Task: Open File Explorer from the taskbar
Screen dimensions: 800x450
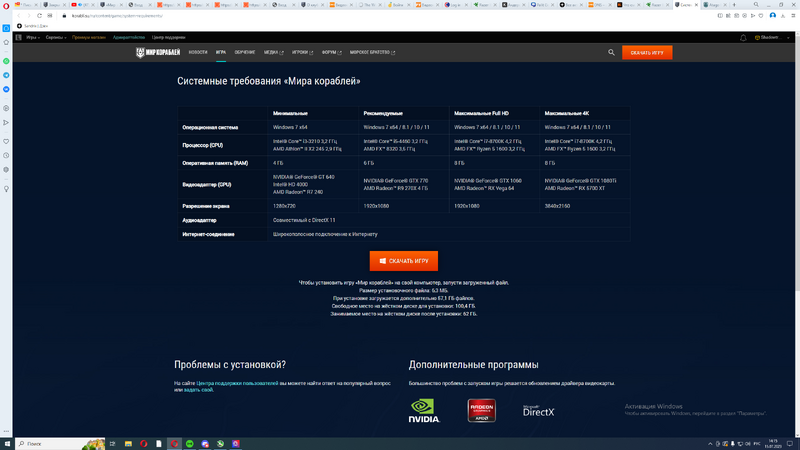Action: point(128,444)
